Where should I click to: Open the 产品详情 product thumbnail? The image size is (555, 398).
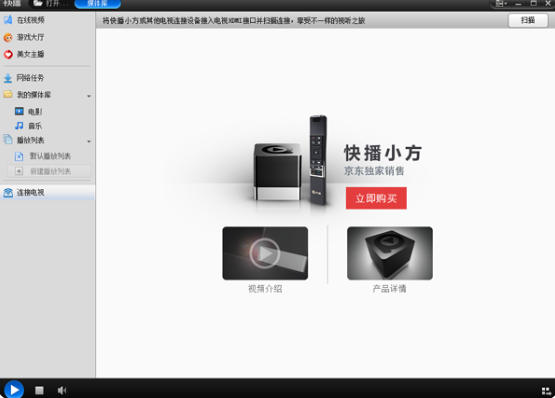coord(390,253)
